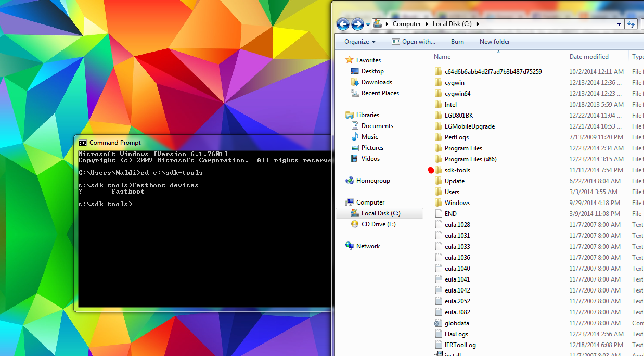
Task: Click the Open with... toolbar icon
Action: (396, 42)
